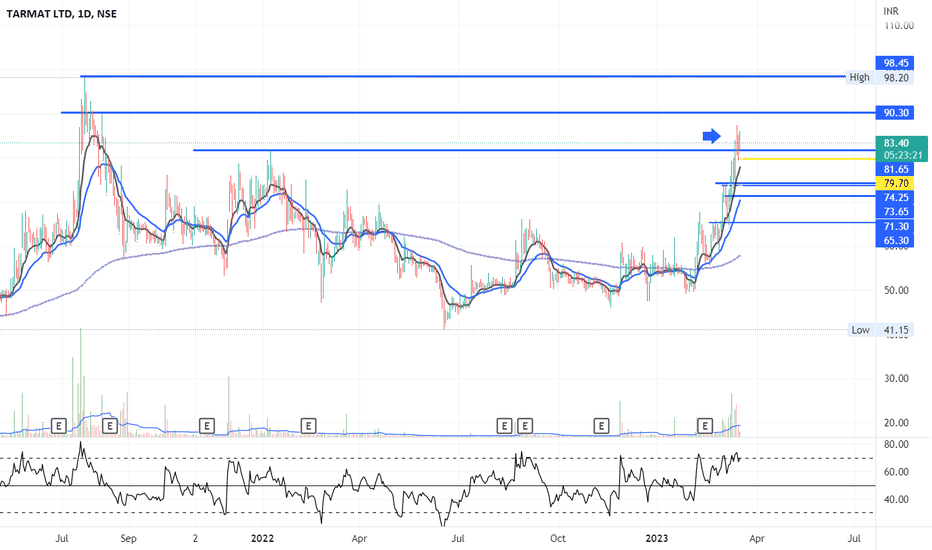932x550 pixels.
Task: Click the 110.00 price axis value
Action: pos(899,26)
